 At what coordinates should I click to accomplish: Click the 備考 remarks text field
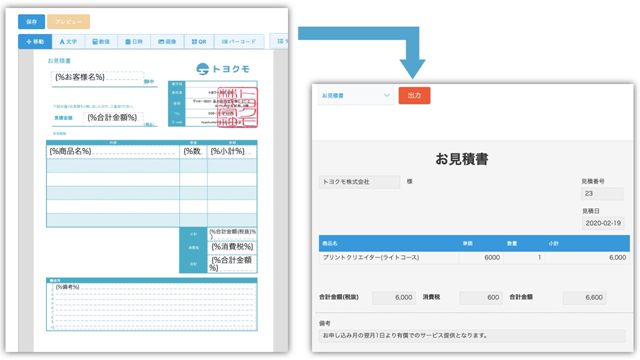472,336
